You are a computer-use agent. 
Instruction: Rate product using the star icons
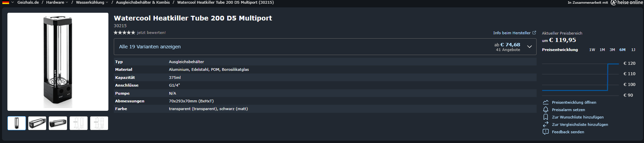coord(124,33)
